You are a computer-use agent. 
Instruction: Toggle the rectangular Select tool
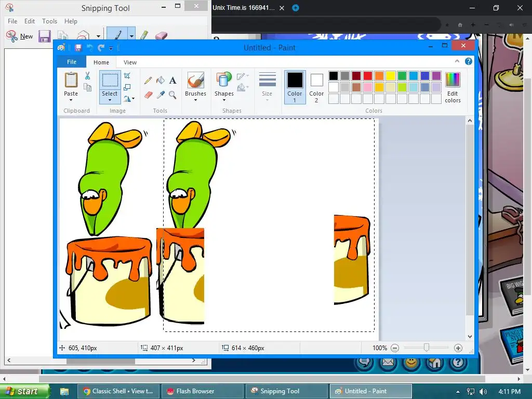(x=110, y=80)
